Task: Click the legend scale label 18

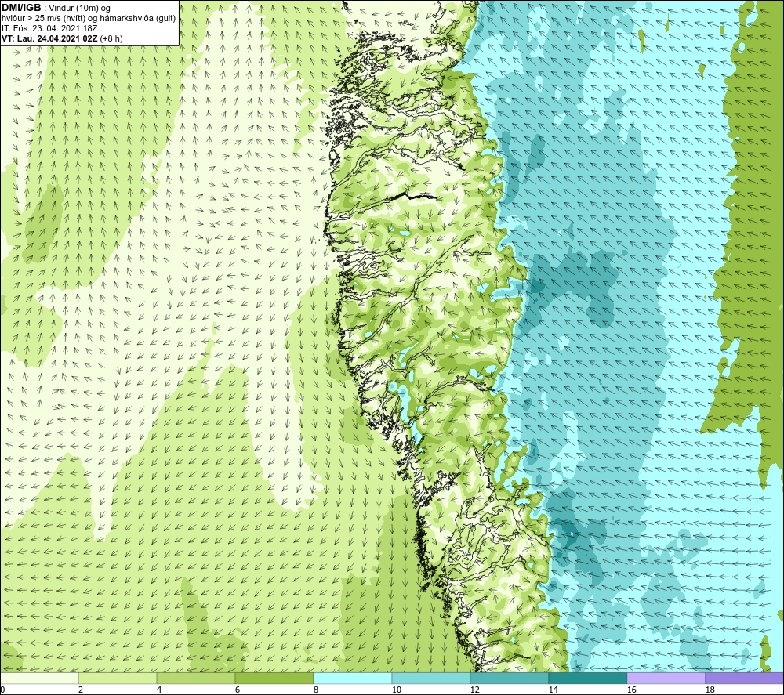Action: click(x=710, y=690)
